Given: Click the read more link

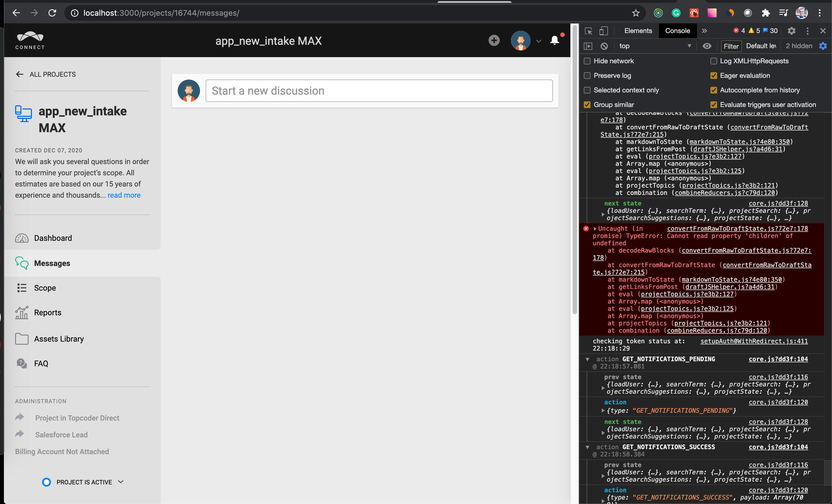Looking at the screenshot, I should coord(124,195).
